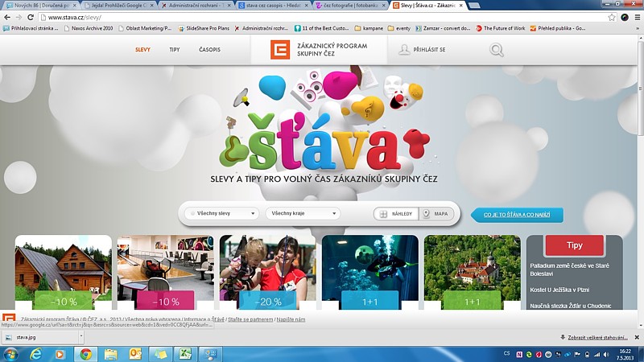The width and height of the screenshot is (644, 362).
Task: Open Chrome from the taskbar
Action: point(86,354)
